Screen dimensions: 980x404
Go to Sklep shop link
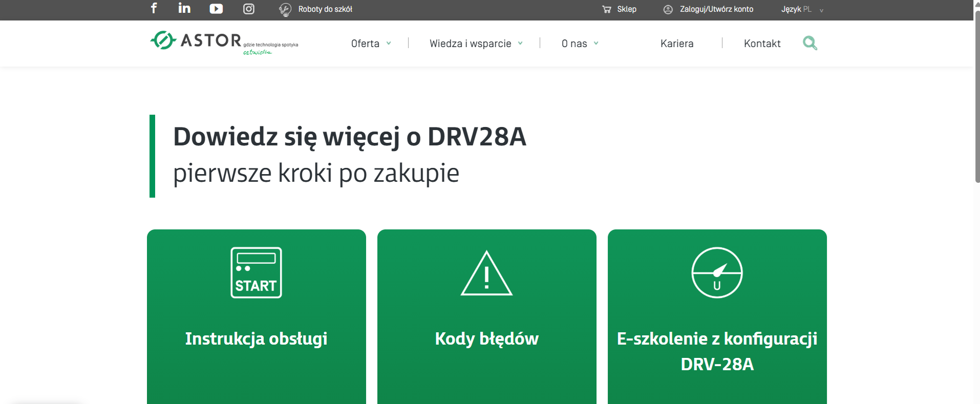pos(627,9)
